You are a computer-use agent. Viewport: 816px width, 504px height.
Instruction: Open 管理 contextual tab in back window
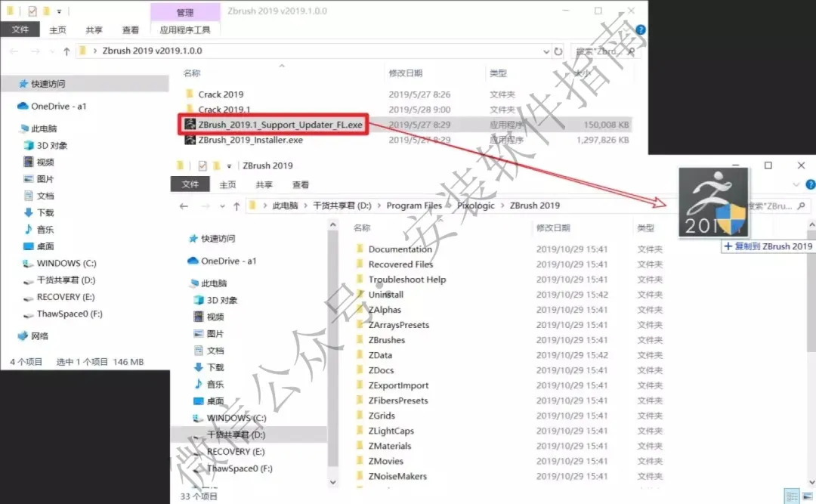coord(185,12)
